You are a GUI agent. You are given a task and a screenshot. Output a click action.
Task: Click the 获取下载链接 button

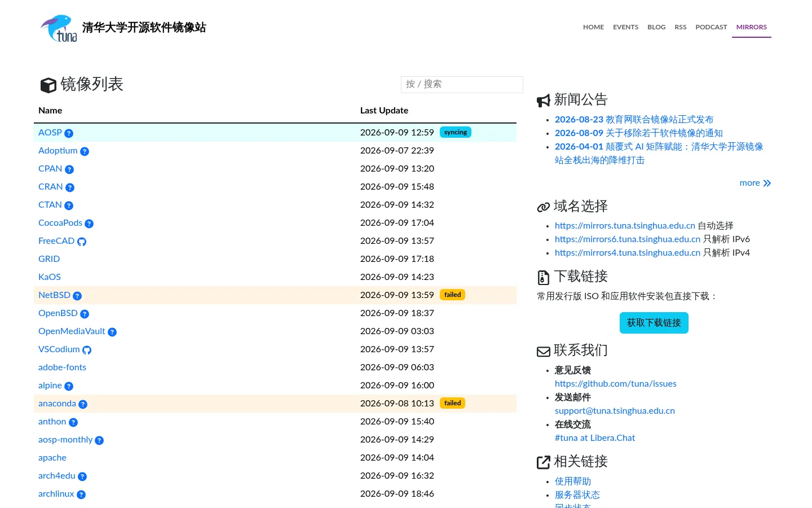click(x=654, y=323)
